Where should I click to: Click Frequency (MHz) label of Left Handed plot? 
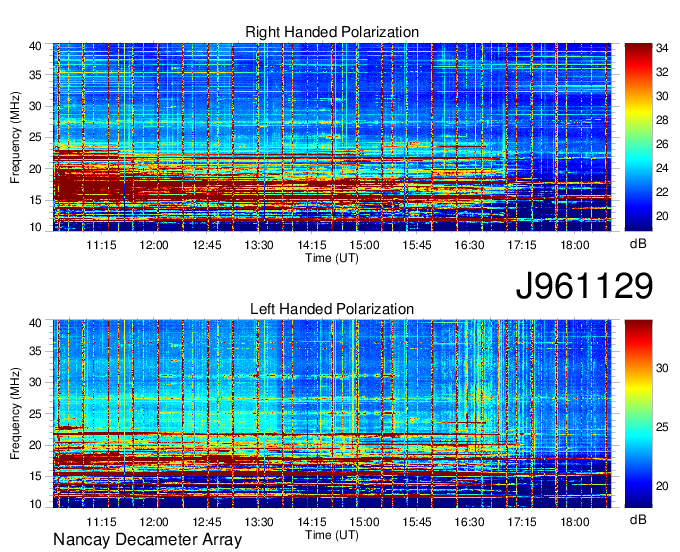(x=15, y=414)
